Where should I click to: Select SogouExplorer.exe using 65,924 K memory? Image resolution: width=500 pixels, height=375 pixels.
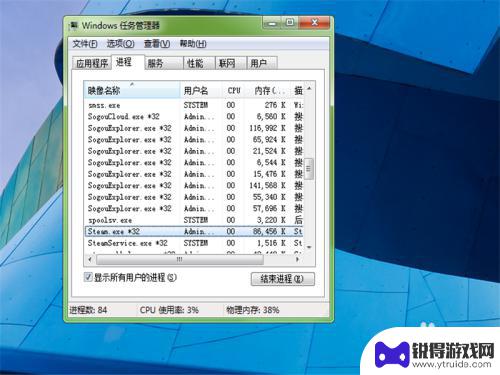tap(194, 140)
